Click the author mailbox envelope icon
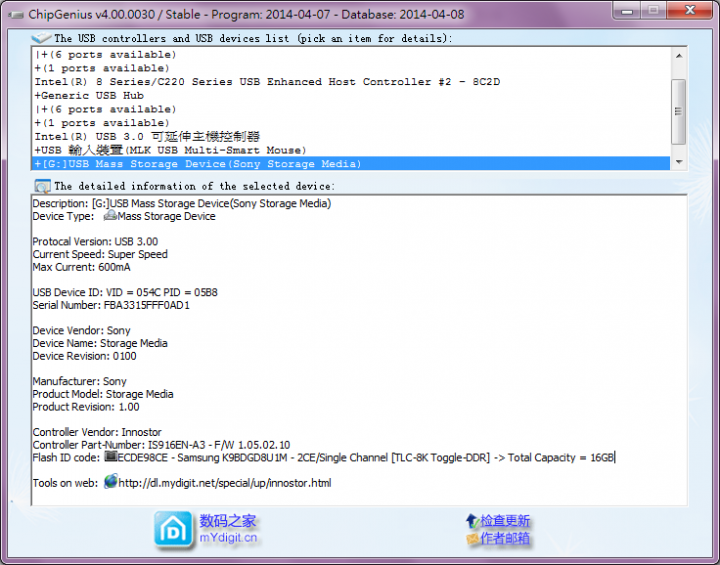This screenshot has height=565, width=720. 472,538
